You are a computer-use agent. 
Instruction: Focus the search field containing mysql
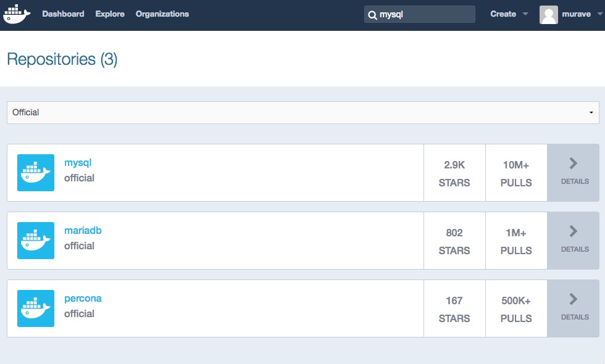click(x=420, y=14)
